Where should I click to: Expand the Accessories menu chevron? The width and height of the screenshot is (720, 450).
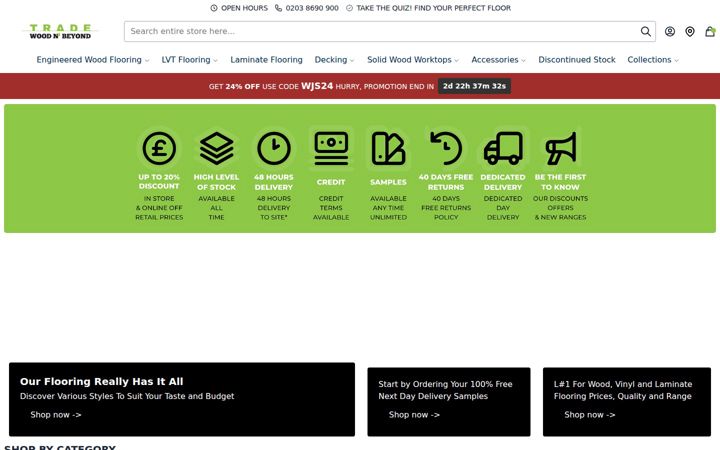(x=523, y=60)
